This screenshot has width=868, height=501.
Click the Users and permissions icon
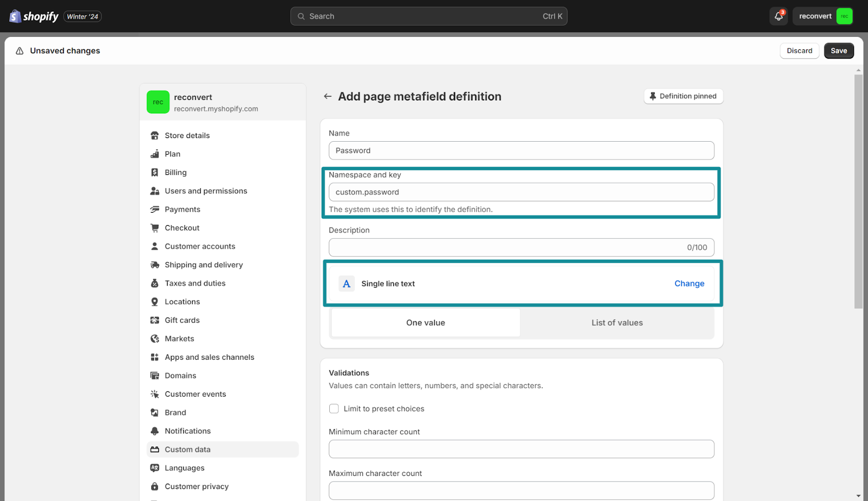155,191
